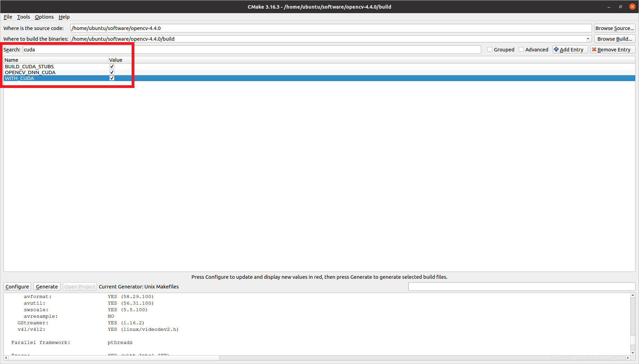This screenshot has height=364, width=639.
Task: Sort by the Value column header
Action: [372, 60]
